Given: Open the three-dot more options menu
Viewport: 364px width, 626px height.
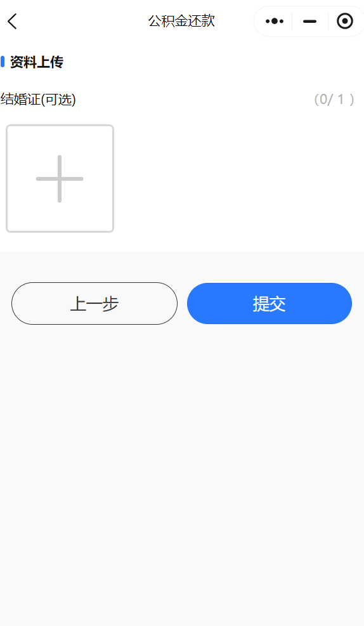Looking at the screenshot, I should click(275, 21).
